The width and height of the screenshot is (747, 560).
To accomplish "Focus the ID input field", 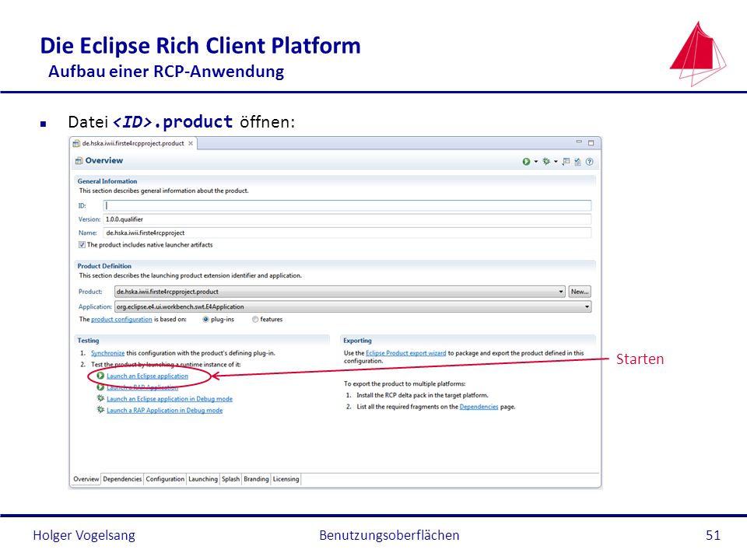I will point(347,205).
